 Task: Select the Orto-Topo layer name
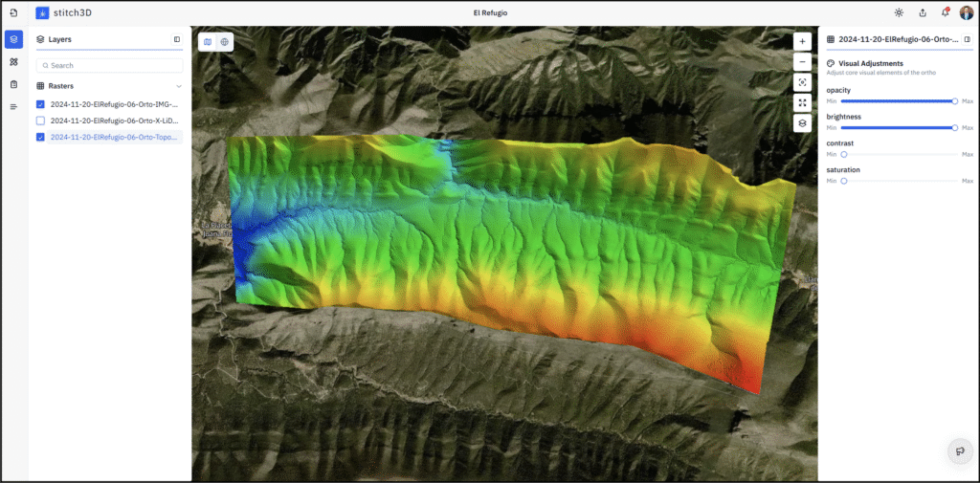pyautogui.click(x=113, y=137)
